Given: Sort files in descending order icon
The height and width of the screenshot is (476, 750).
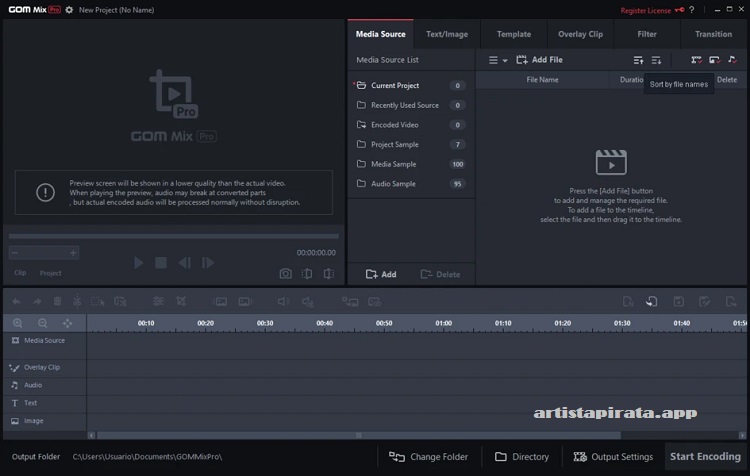Looking at the screenshot, I should pos(656,60).
